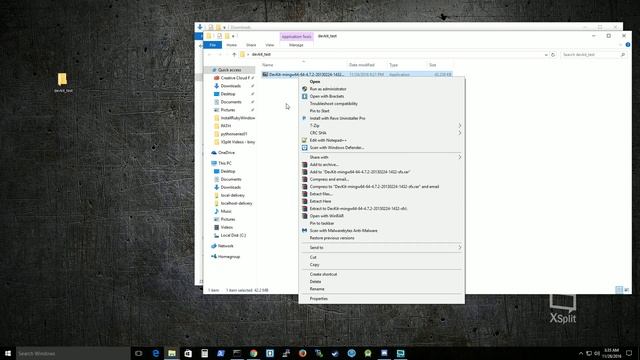The width and height of the screenshot is (640, 360).
Task: Open Creative Cloud Files folder in sidebar
Action: (235, 78)
